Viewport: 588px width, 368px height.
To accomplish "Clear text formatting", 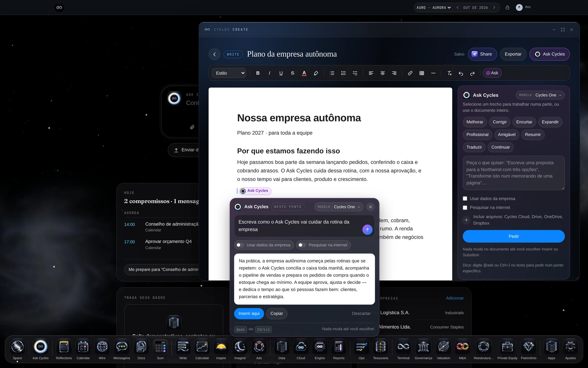I will click(449, 73).
